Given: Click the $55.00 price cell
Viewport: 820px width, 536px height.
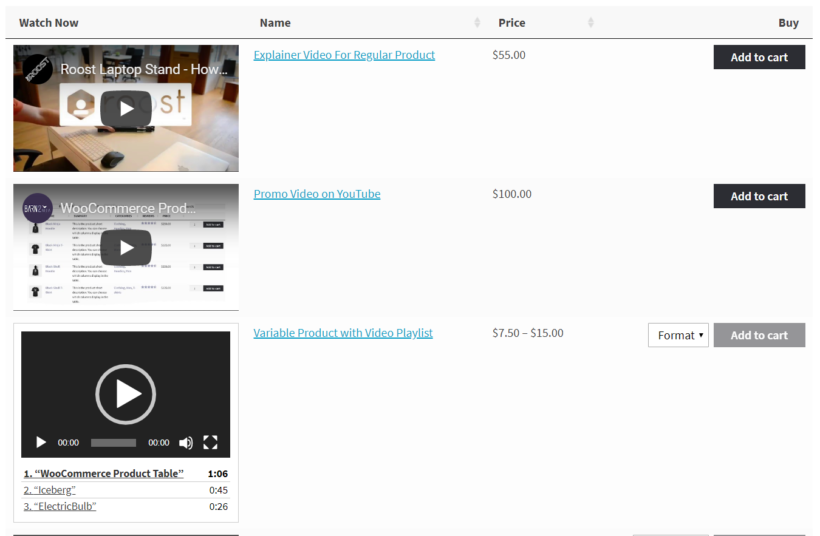Looking at the screenshot, I should pos(509,55).
